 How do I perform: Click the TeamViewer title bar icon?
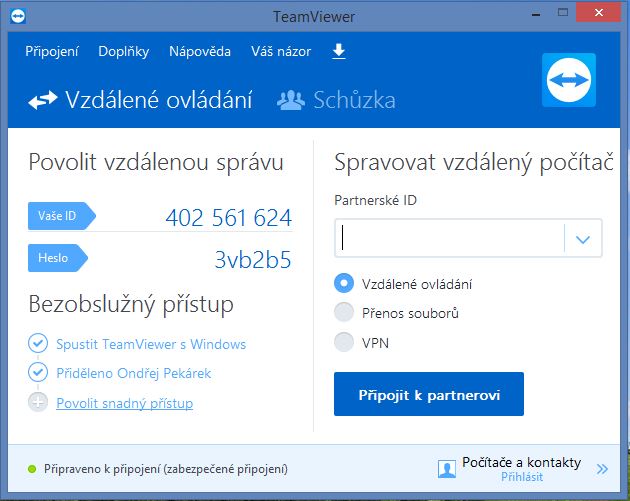tap(18, 16)
